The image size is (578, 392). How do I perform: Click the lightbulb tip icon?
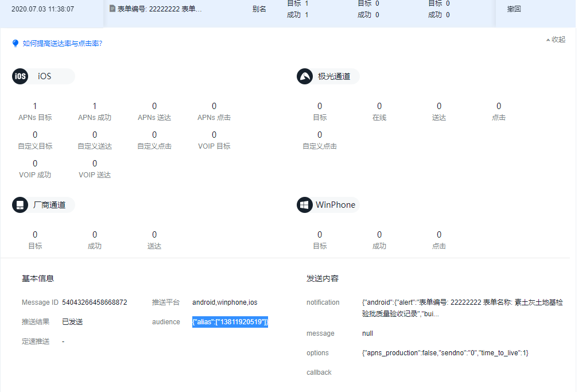(15, 43)
